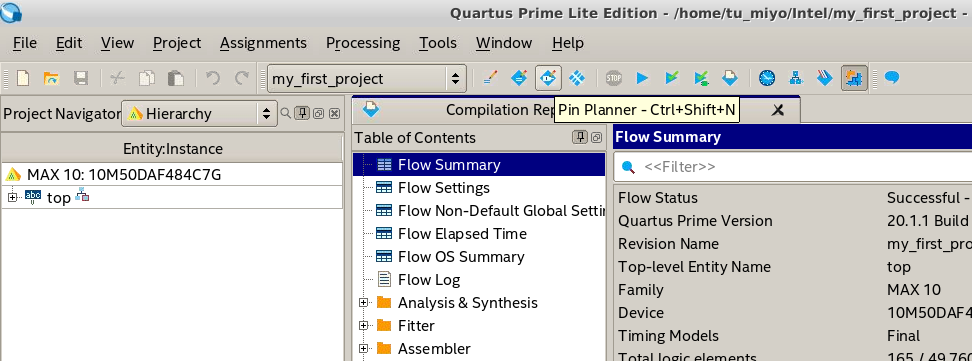
Task: Select the Fitter folder entry
Action: point(416,326)
